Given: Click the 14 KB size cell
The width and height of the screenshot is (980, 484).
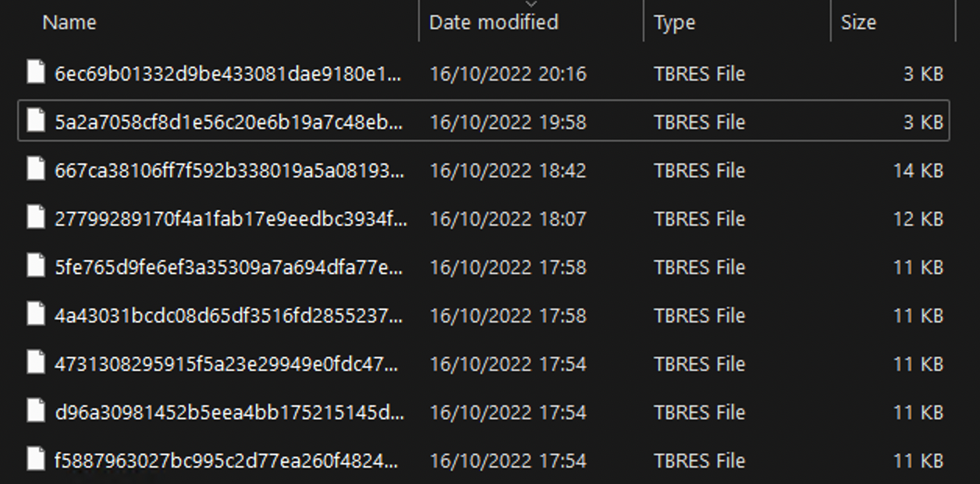Looking at the screenshot, I should pos(918,171).
